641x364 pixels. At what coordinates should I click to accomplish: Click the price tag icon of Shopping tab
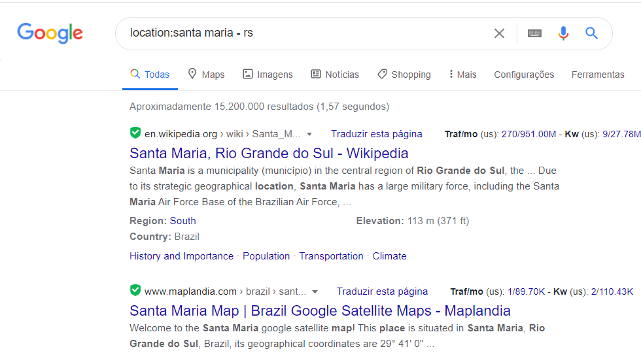(382, 74)
